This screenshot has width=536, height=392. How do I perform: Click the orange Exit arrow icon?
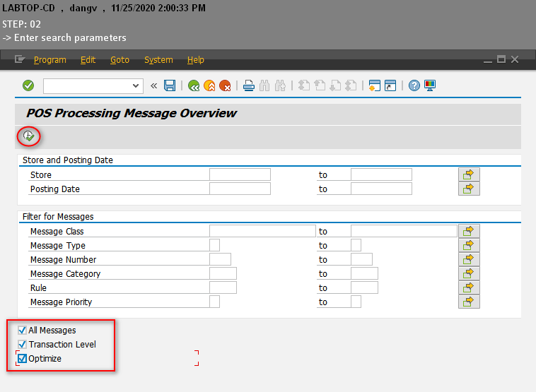(x=209, y=85)
